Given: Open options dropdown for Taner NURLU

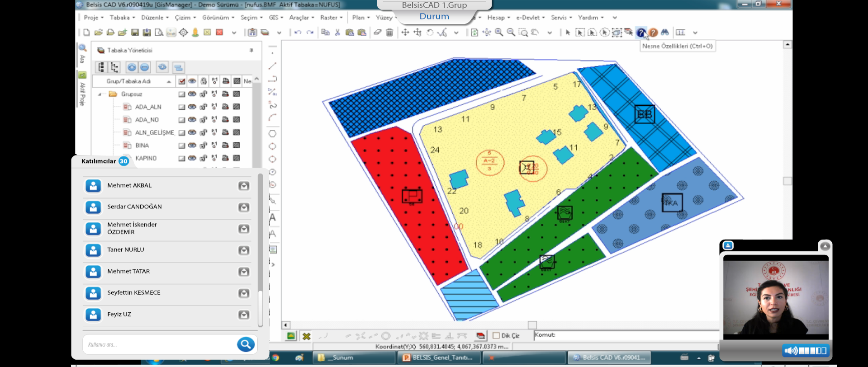Looking at the screenshot, I should pos(244,250).
